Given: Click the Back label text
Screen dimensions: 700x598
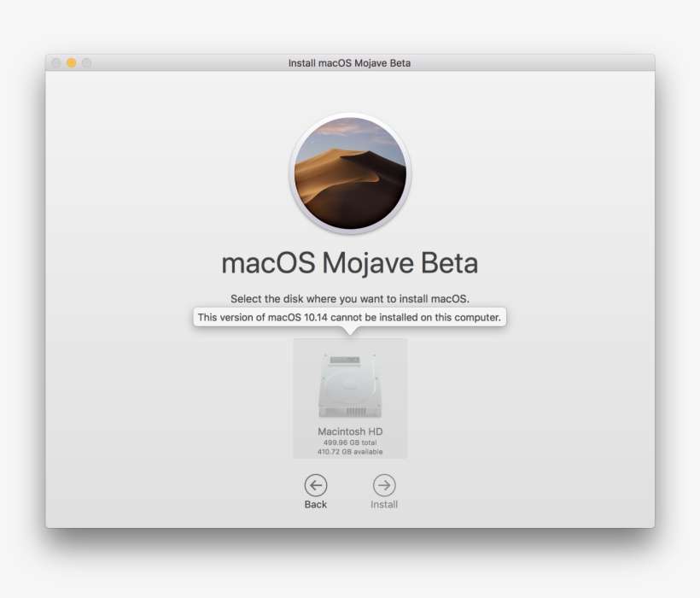Looking at the screenshot, I should tap(316, 504).
